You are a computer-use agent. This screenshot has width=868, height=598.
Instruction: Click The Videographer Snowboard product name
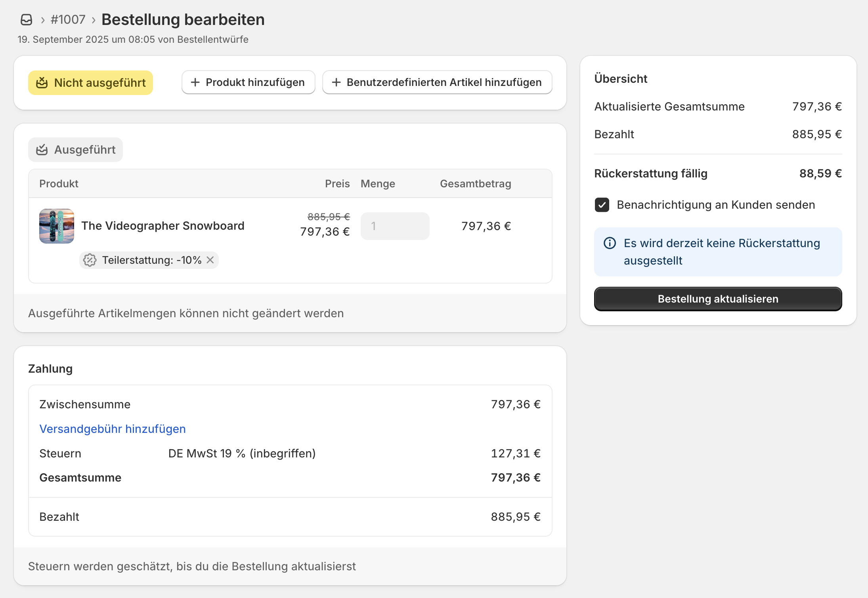(x=163, y=226)
